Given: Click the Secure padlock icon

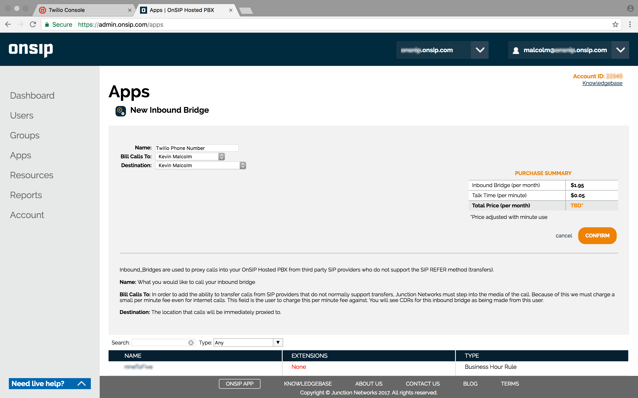Looking at the screenshot, I should 47,24.
